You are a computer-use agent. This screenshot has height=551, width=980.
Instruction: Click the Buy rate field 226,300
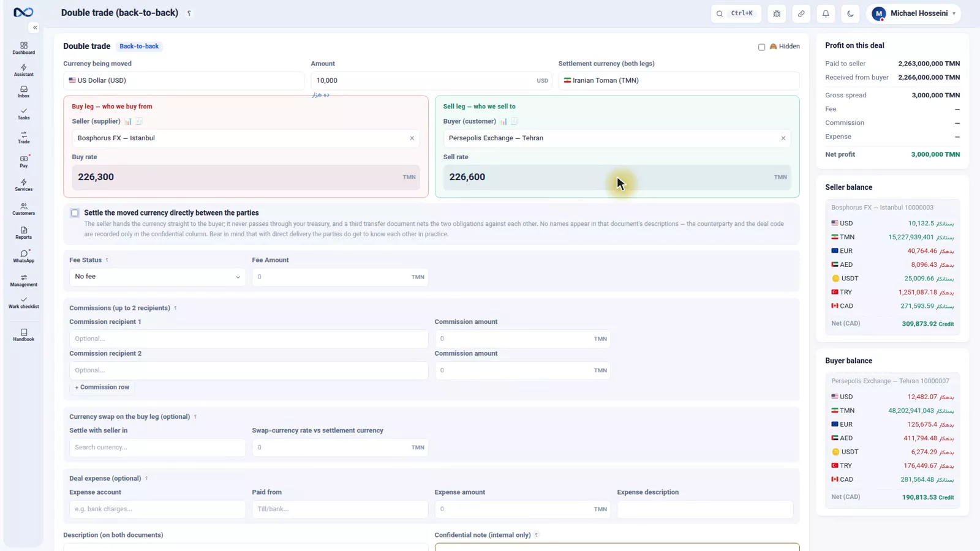[x=246, y=177]
